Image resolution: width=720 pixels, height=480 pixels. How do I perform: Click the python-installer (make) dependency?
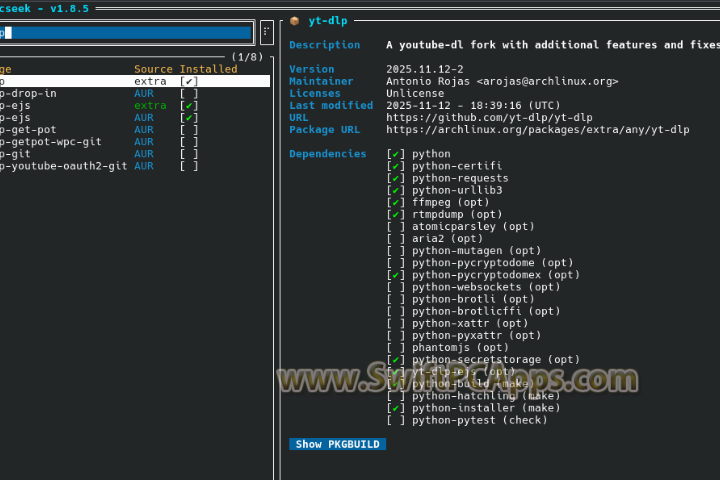[486, 408]
